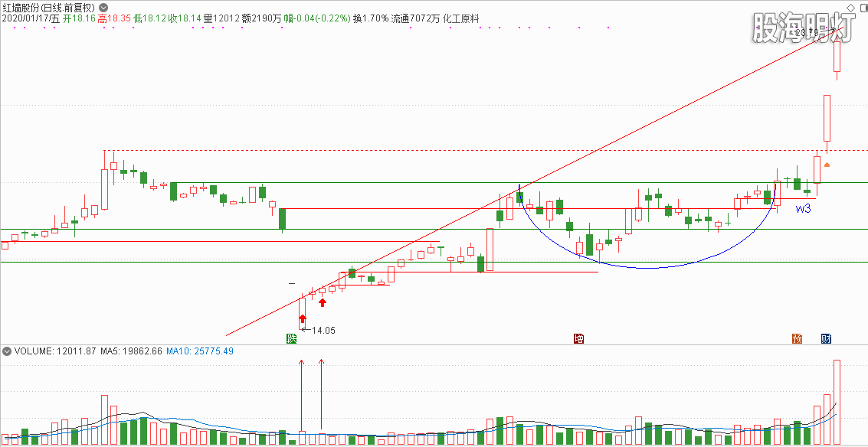The height and width of the screenshot is (447, 868).
Task: Click the 23.79 high price label
Action: [x=807, y=33]
